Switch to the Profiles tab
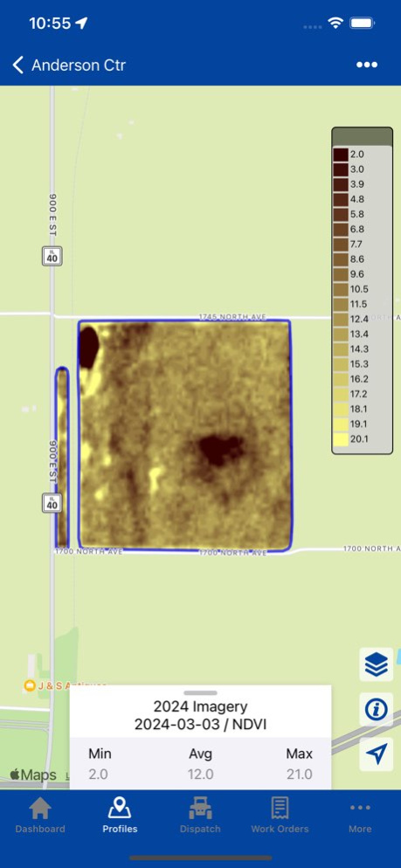This screenshot has width=401, height=868. coord(120,816)
